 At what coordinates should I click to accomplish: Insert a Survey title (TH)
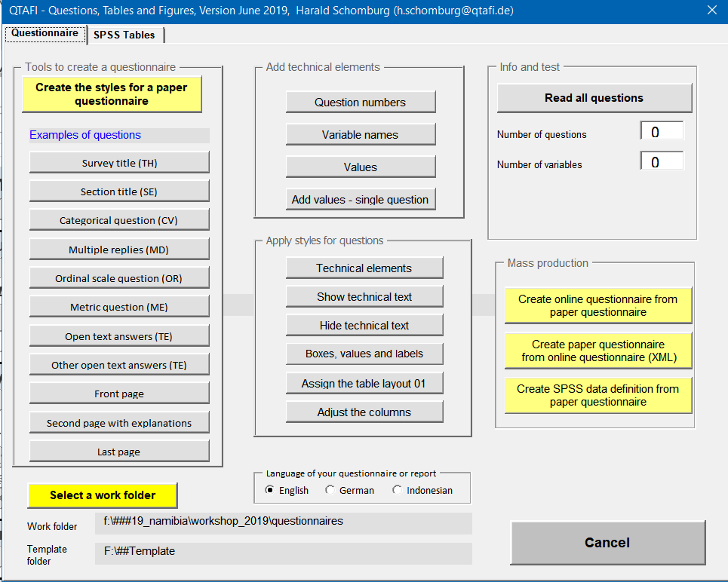coord(119,163)
